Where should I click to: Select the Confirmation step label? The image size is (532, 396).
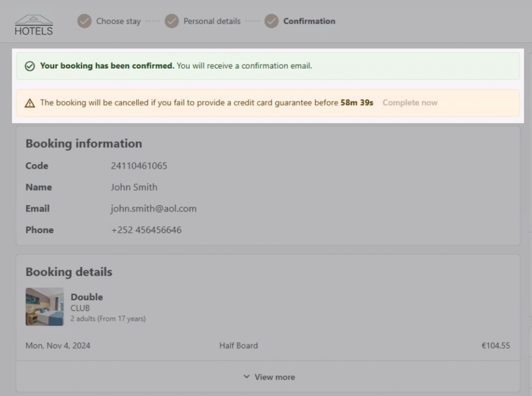click(309, 21)
